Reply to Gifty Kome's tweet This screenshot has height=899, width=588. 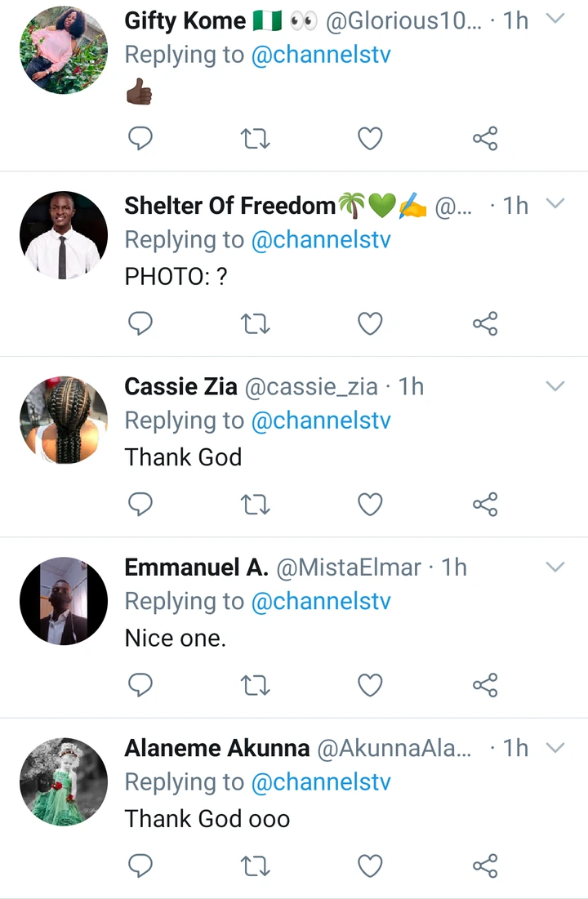coord(141,140)
